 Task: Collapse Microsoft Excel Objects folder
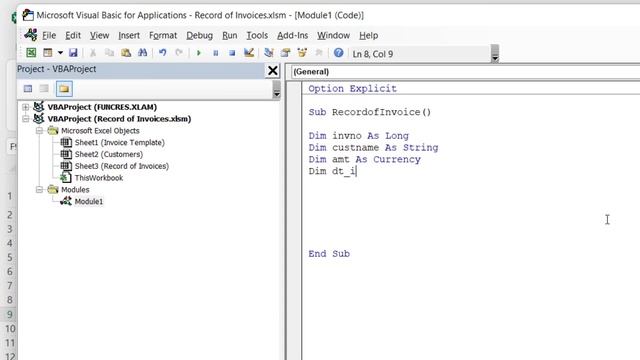pyautogui.click(x=39, y=131)
